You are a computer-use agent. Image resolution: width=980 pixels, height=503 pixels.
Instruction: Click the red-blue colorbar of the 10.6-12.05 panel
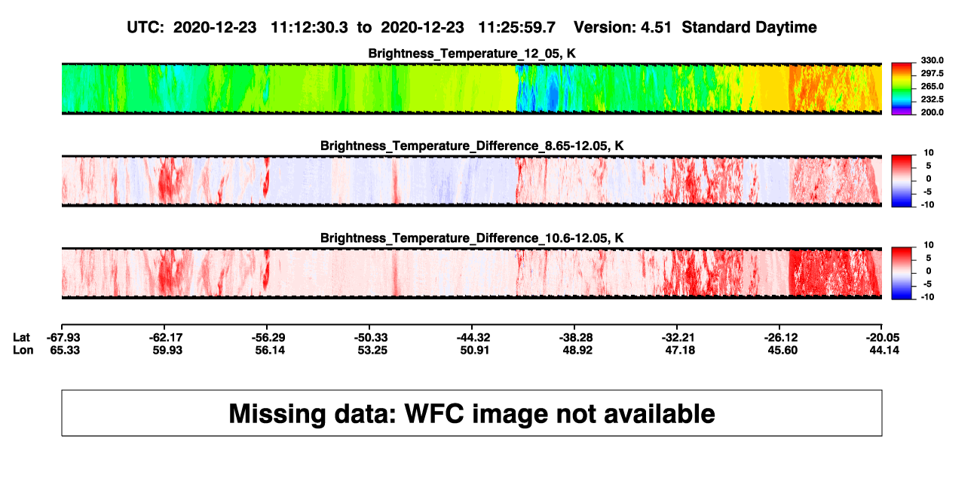tap(904, 274)
